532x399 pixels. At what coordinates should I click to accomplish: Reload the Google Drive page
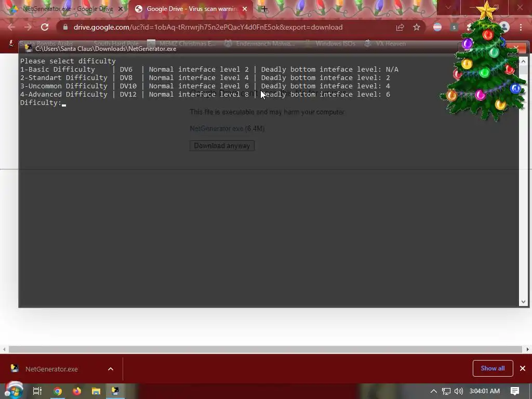pos(45,27)
